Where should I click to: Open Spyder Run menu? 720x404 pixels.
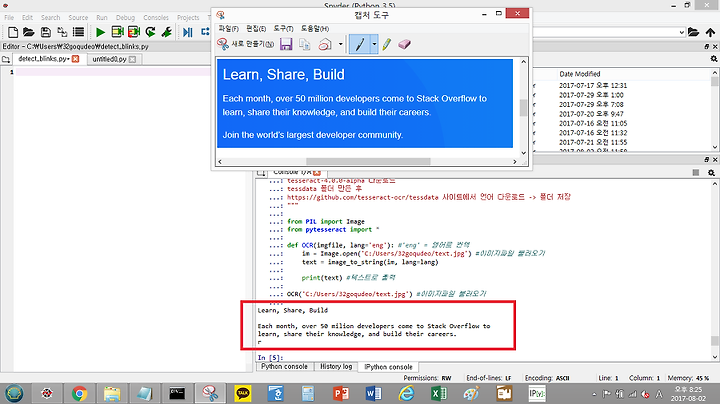click(x=102, y=17)
